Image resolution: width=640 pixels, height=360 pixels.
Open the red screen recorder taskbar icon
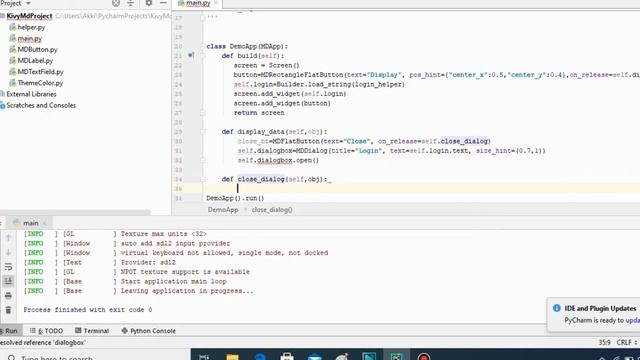point(424,356)
